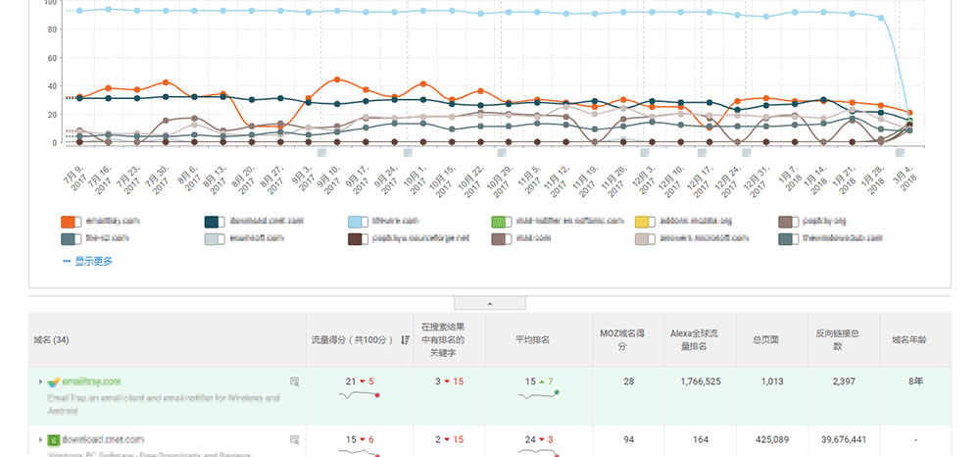Open details icon in emailtray.com row

[294, 381]
